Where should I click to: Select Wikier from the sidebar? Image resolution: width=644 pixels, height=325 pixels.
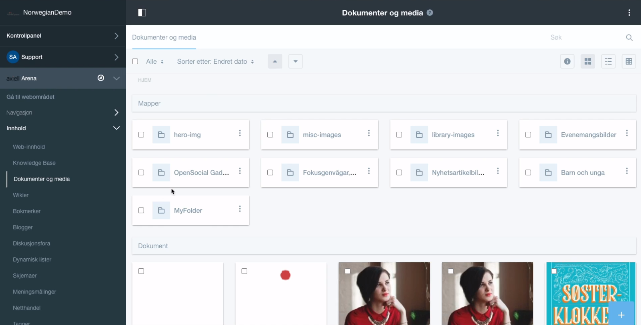coord(21,195)
